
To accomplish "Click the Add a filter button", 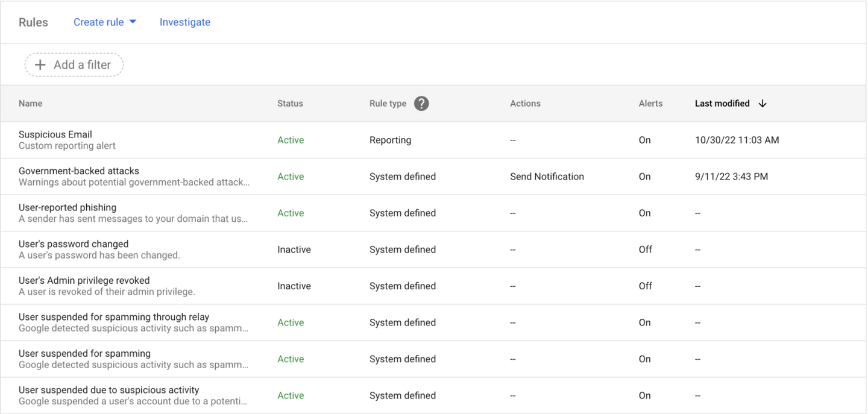I will 74,65.
